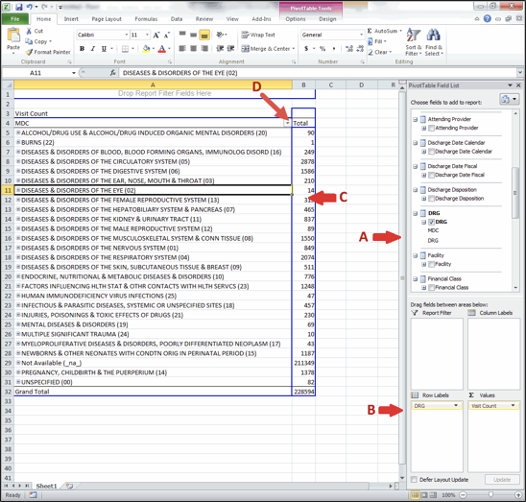The image size is (526, 502).
Task: Select column B header
Action: 303,85
